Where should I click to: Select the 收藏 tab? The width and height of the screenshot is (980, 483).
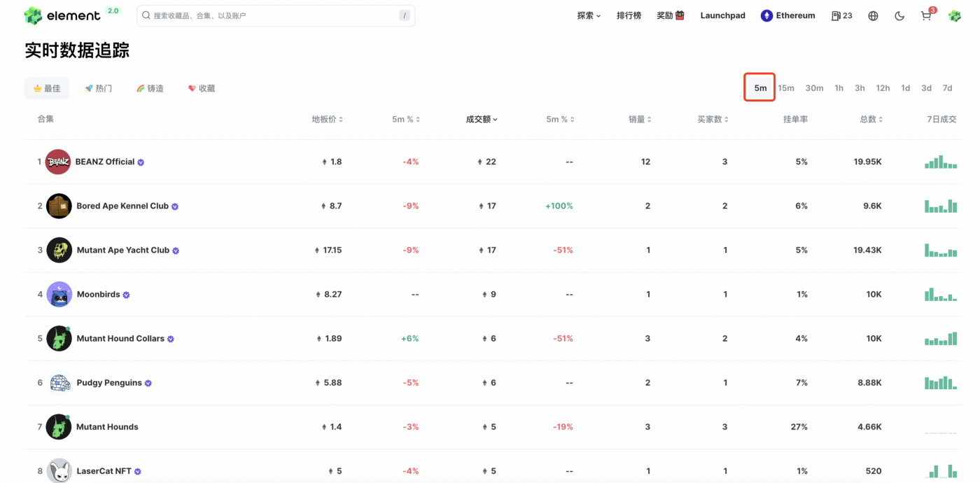(x=202, y=88)
